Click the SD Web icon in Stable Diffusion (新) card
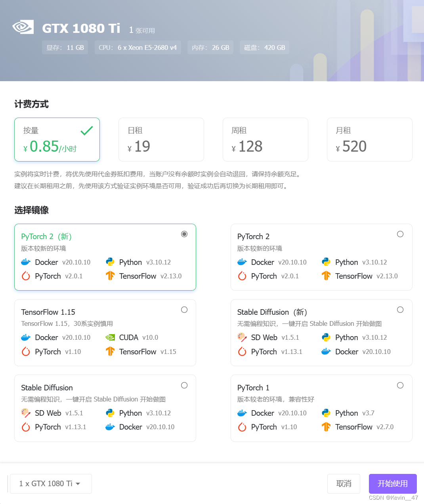424x504 pixels. [x=242, y=337]
